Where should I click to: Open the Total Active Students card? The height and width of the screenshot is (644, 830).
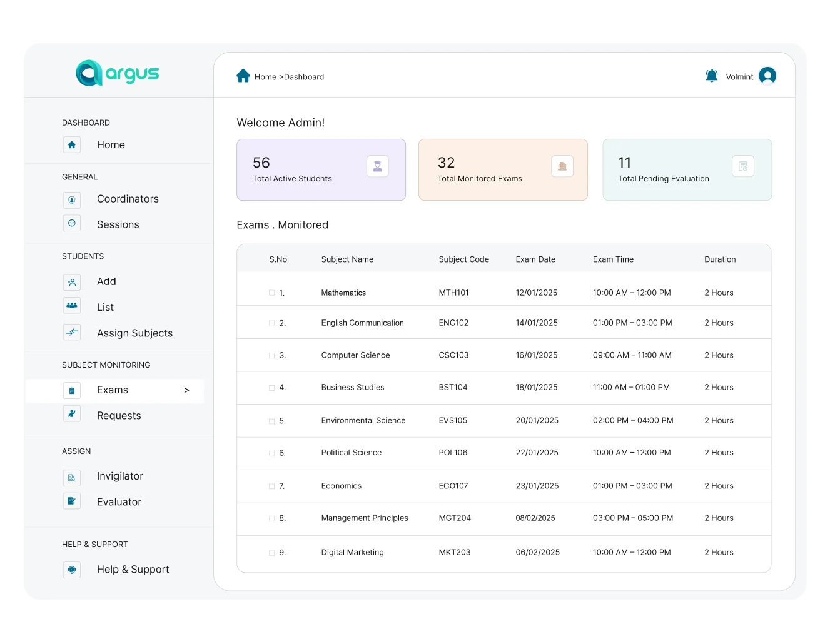click(x=321, y=169)
